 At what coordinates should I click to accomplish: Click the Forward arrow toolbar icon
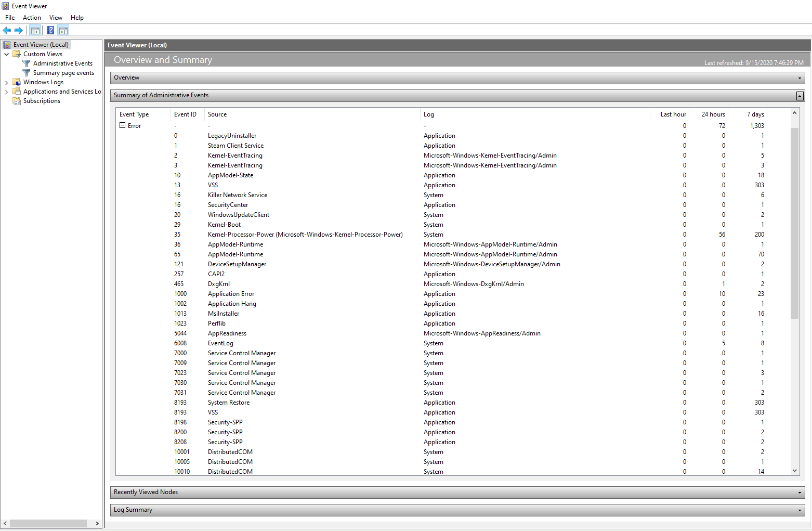(19, 30)
